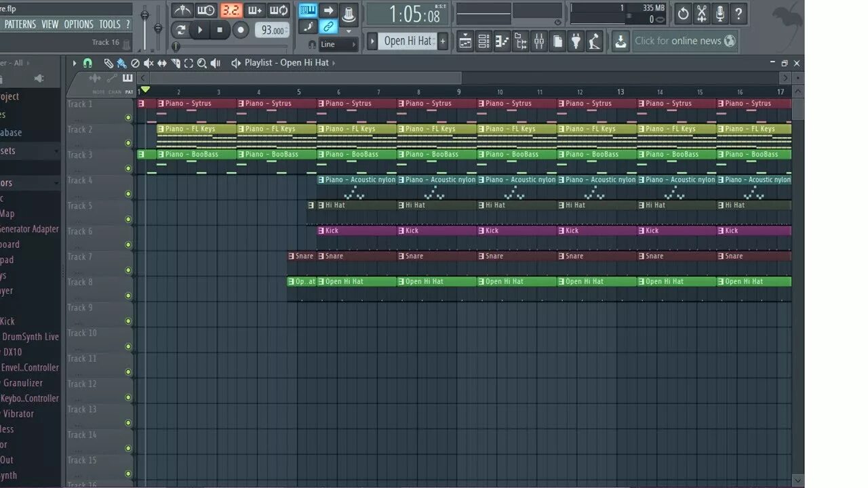This screenshot has width=868, height=488.
Task: Open the Piano roll from main toolbar
Action: point(502,41)
